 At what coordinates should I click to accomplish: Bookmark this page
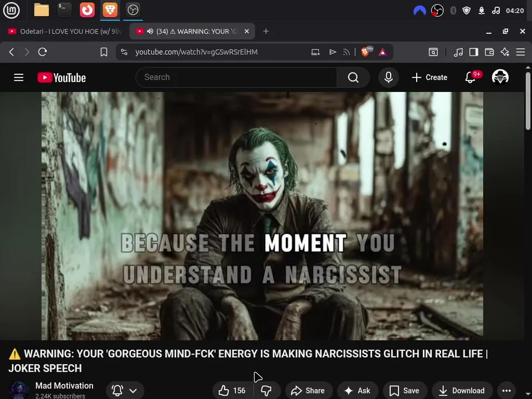104,52
